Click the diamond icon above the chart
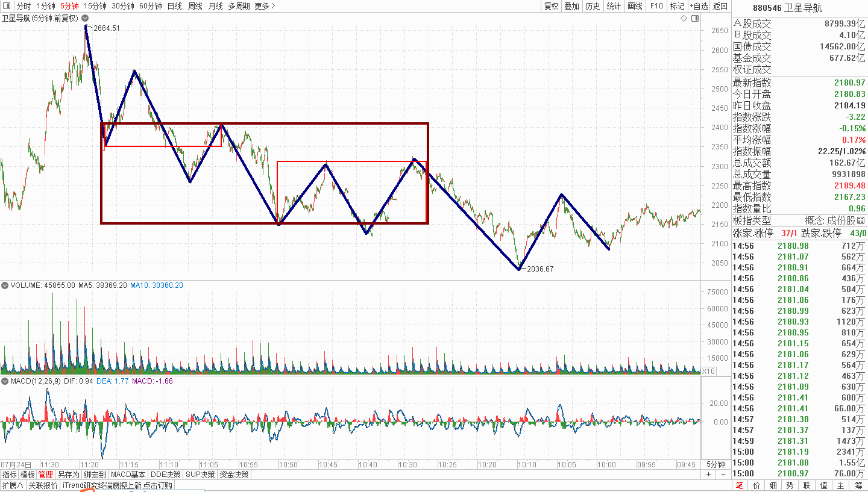Viewport: 868px width, 492px height. [684, 19]
